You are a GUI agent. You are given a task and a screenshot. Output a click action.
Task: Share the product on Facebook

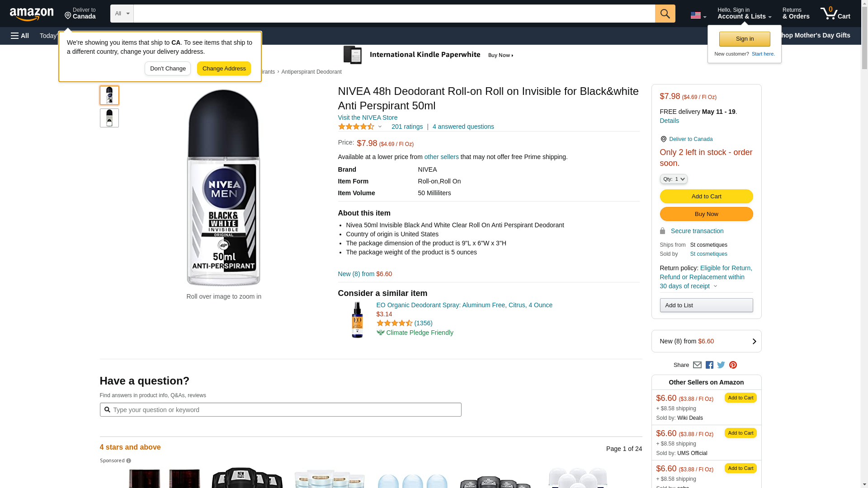tap(709, 365)
